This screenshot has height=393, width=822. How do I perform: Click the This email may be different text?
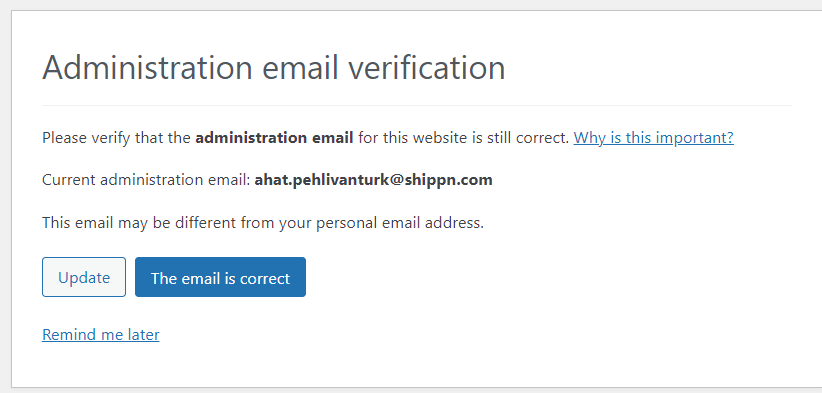139,223
